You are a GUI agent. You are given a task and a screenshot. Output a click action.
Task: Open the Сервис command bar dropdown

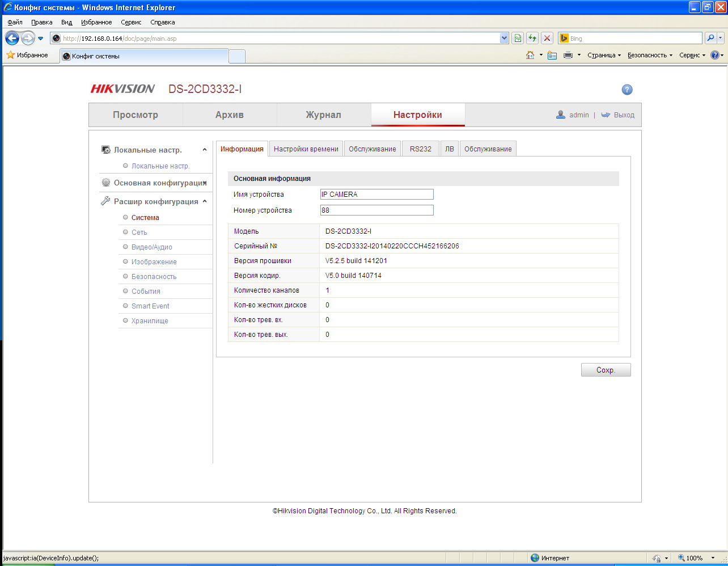692,55
